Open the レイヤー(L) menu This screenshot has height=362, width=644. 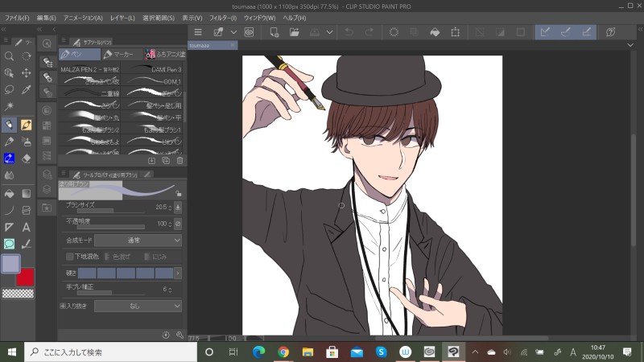[x=122, y=18]
